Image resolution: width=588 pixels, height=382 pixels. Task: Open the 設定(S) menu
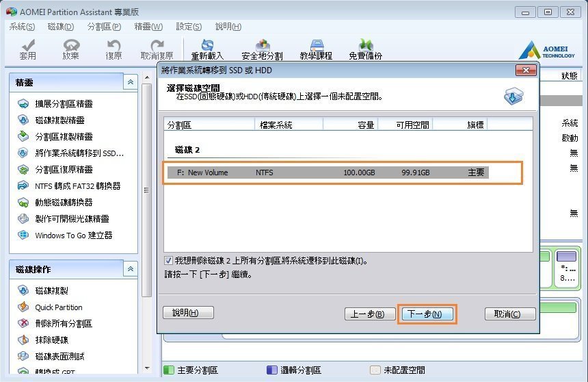189,27
